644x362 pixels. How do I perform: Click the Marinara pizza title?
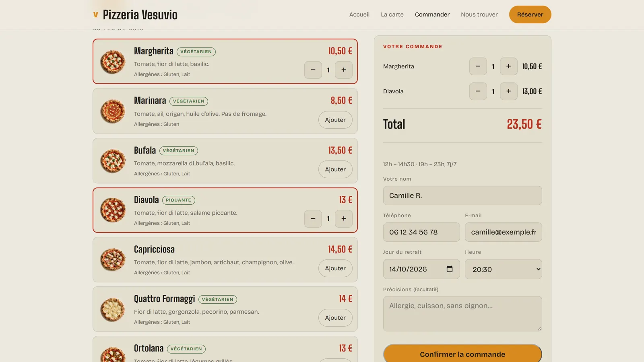(x=150, y=101)
